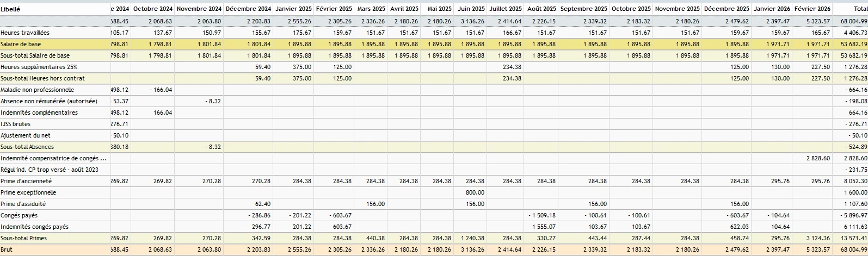Click the Prime d'ancienneté row label
868x256 pixels.
26,181
